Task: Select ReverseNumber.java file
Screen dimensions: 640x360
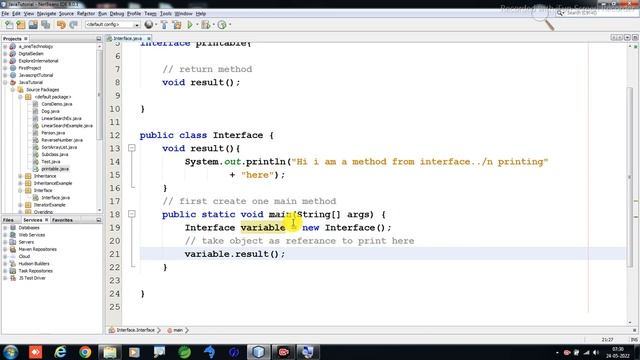Action: pyautogui.click(x=62, y=140)
